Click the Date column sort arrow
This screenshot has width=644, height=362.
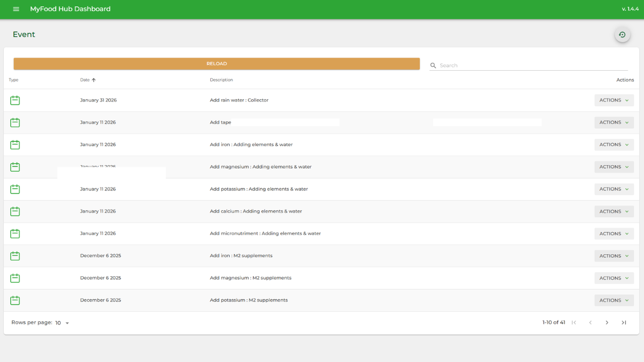pos(93,80)
